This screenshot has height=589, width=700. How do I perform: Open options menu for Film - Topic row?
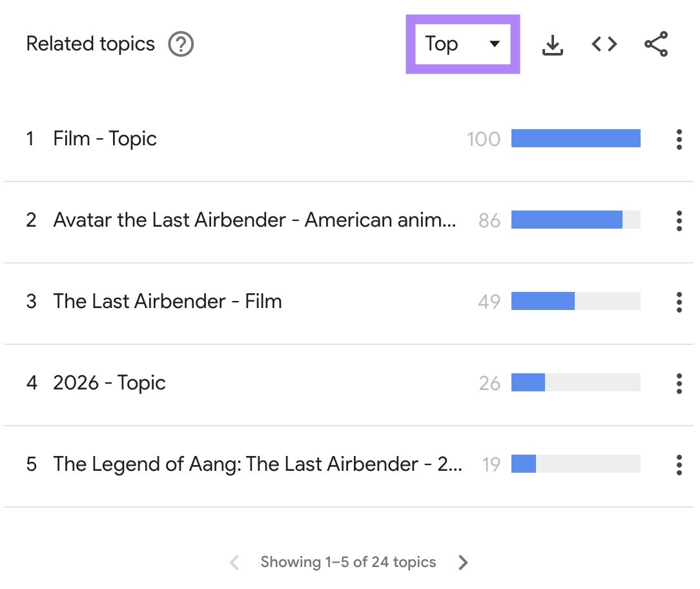pyautogui.click(x=679, y=139)
